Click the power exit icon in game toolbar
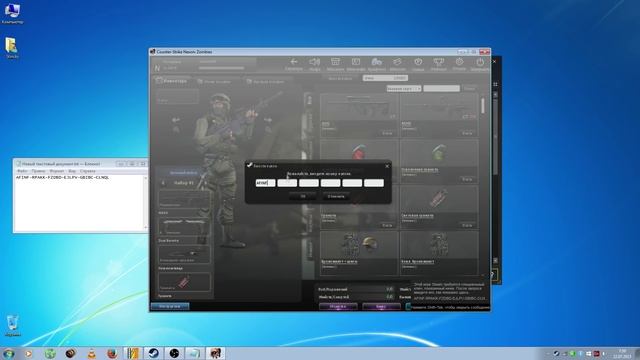Viewport: 640px width, 360px height. click(x=480, y=62)
